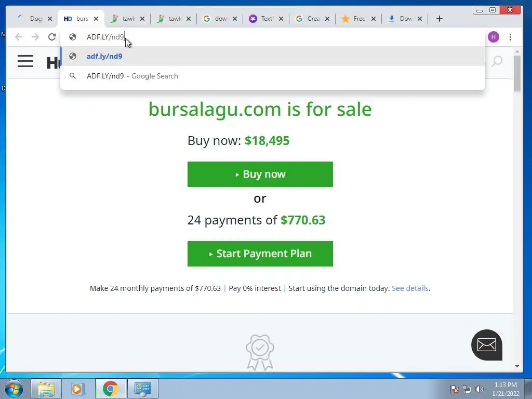Close the bursalagu tab

96,19
